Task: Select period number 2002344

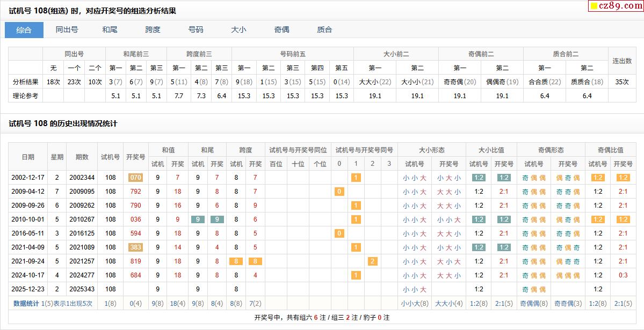Action: (x=82, y=178)
